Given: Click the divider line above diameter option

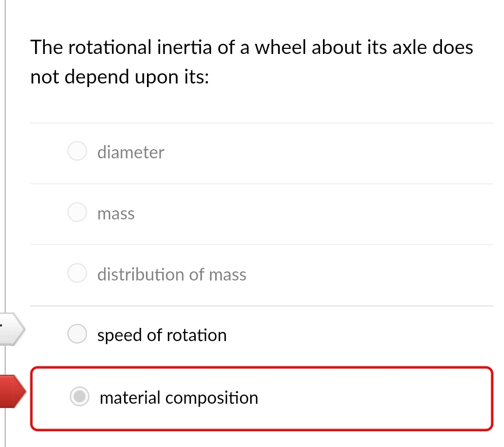Looking at the screenshot, I should 262,122.
